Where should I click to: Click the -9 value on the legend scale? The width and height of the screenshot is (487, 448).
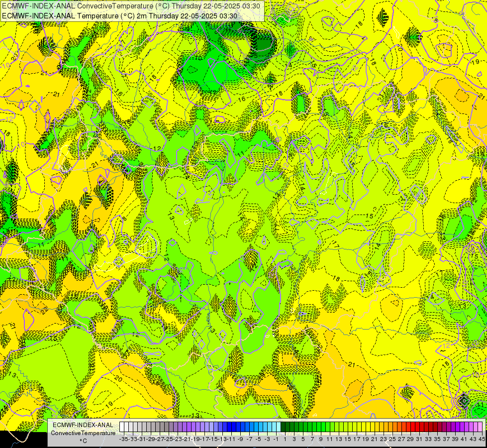[x=240, y=439]
